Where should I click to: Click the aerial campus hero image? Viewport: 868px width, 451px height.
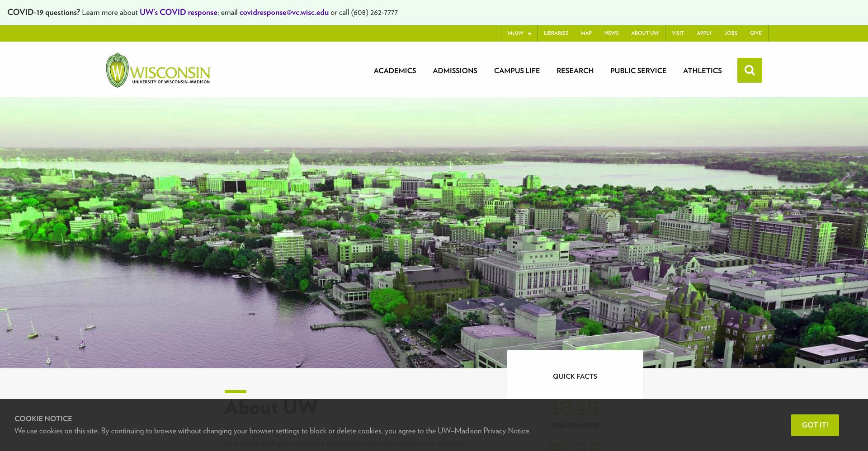pos(434,233)
